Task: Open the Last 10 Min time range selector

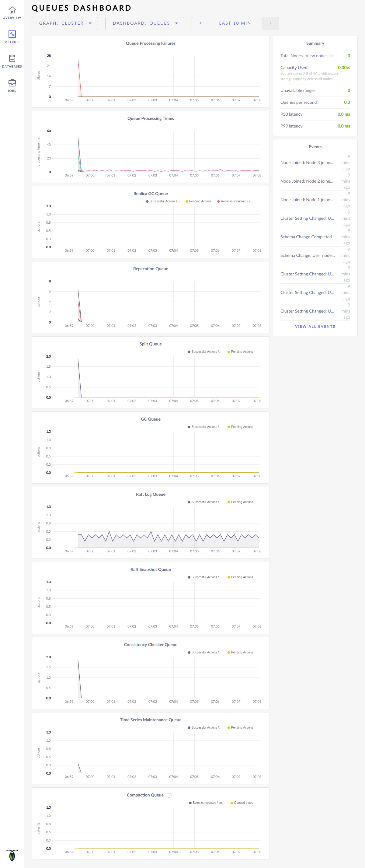Action: tap(235, 23)
